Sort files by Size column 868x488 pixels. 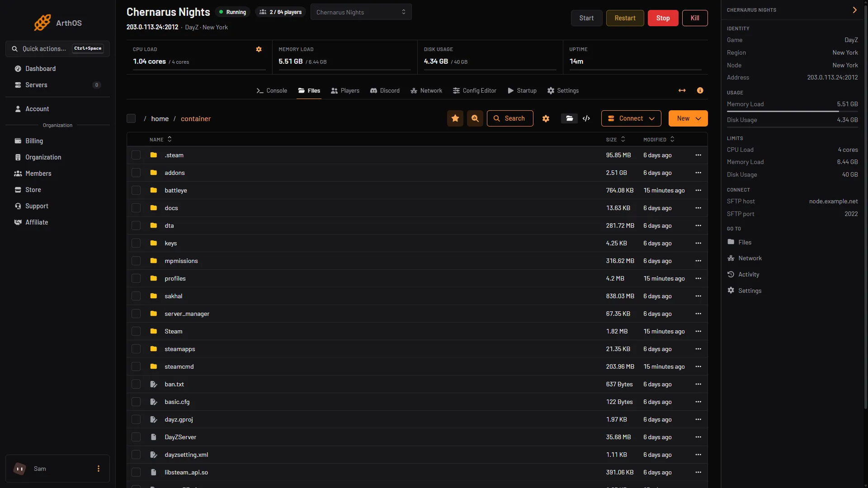tap(615, 139)
